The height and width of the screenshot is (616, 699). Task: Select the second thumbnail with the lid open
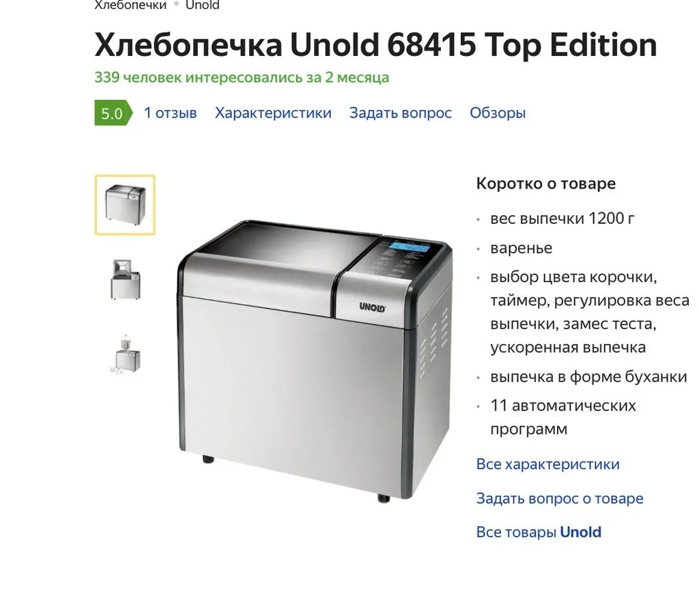(126, 279)
